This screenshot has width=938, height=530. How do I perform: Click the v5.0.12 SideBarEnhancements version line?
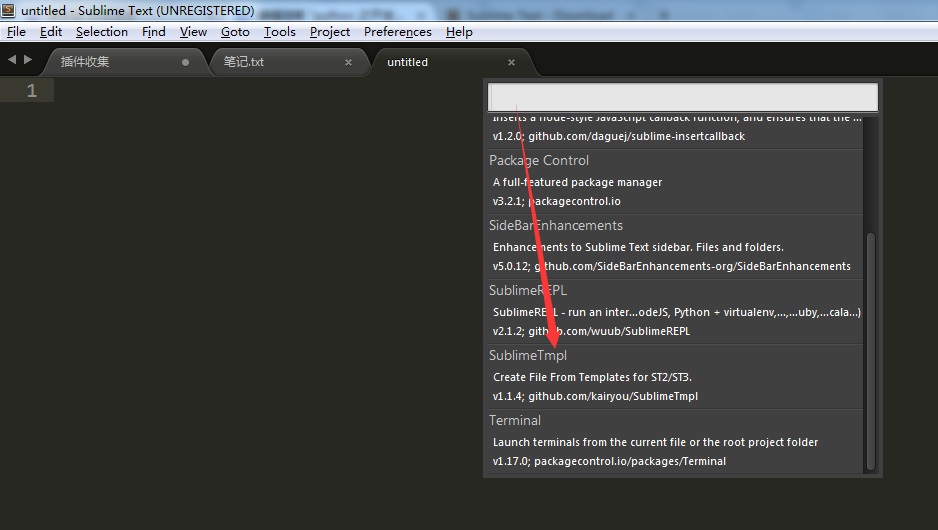coord(671,266)
